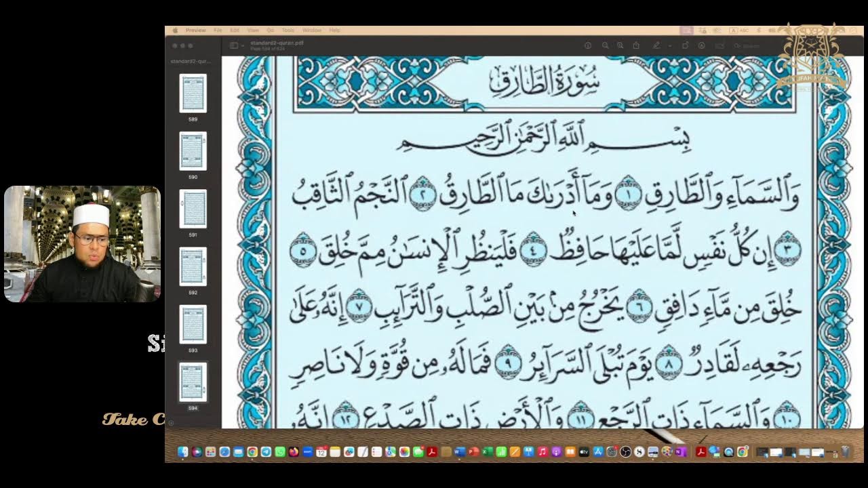Open the Preview application menu
This screenshot has width=868, height=488.
tap(195, 30)
